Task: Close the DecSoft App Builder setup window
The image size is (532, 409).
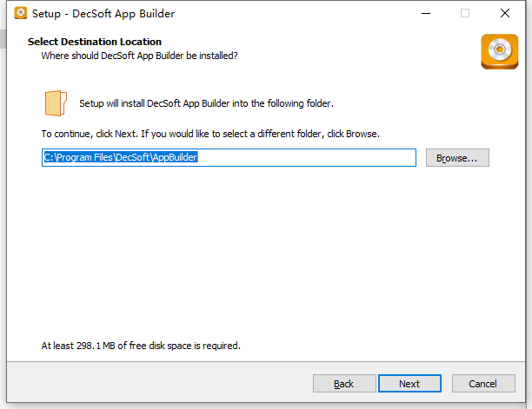Action: pos(505,14)
